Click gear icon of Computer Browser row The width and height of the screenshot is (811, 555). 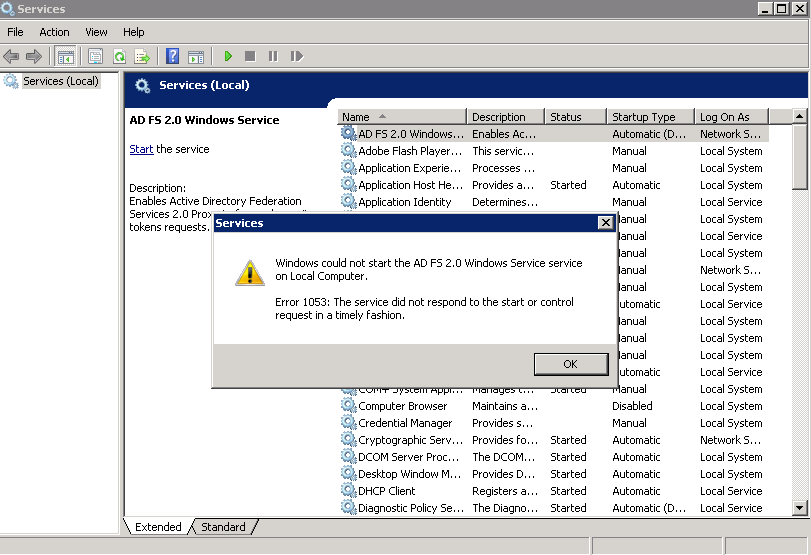pos(349,406)
